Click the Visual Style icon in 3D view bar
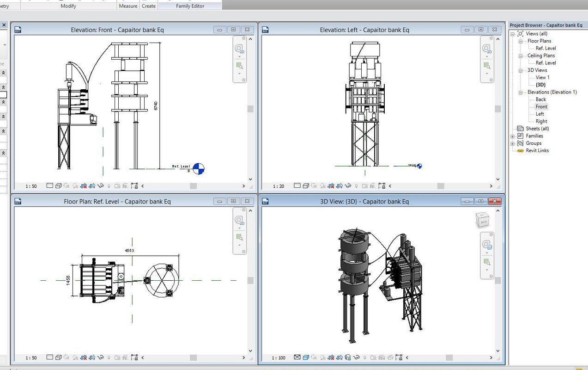Screen dimensions: 588x370 305,358
